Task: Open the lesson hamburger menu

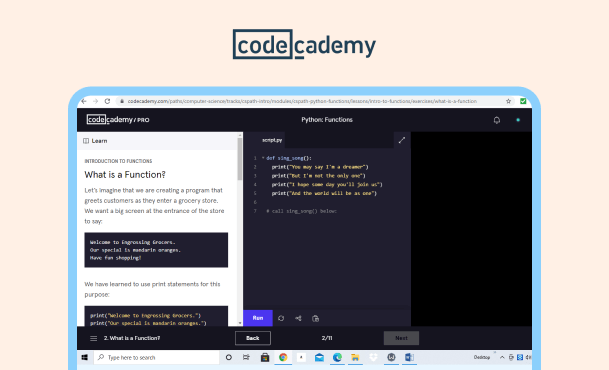Action: (94, 339)
